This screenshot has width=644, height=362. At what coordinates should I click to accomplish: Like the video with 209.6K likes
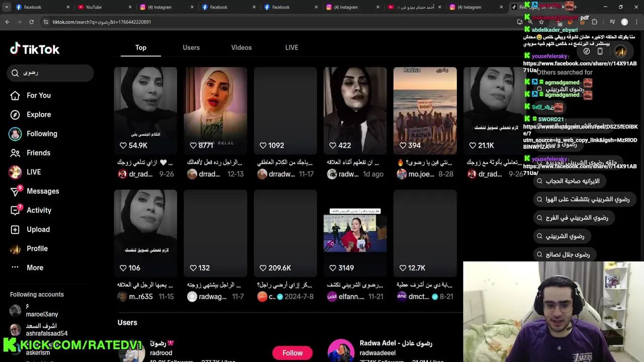pyautogui.click(x=263, y=268)
